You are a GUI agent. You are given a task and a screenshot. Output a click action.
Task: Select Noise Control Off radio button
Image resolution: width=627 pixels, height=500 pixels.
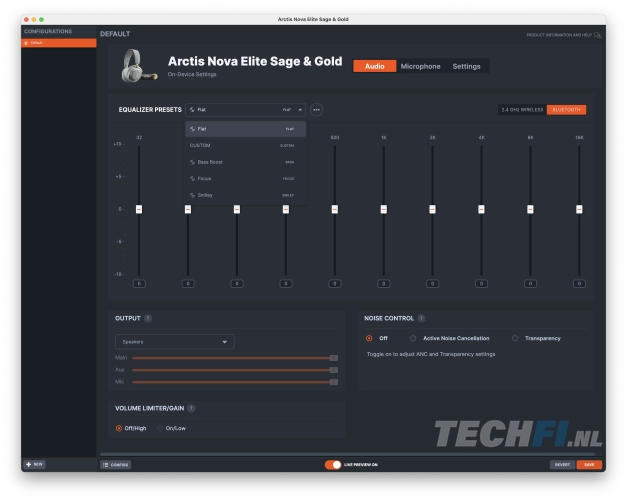369,338
